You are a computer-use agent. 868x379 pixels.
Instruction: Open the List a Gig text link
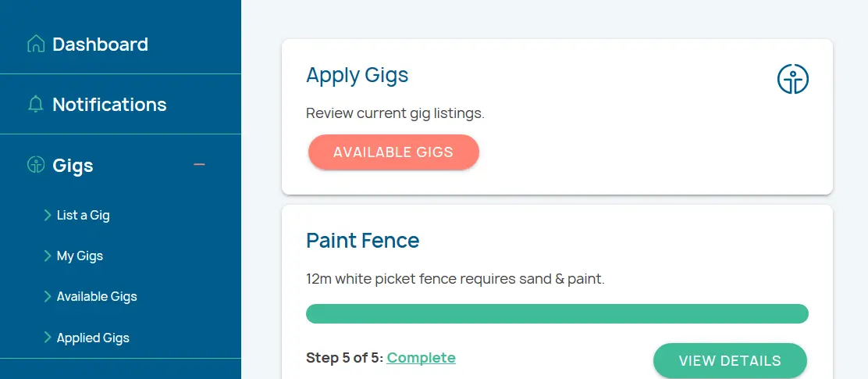[x=84, y=215]
